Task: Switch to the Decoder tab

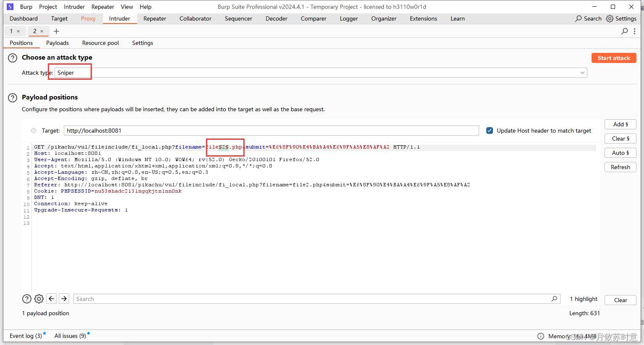Action: (276, 18)
